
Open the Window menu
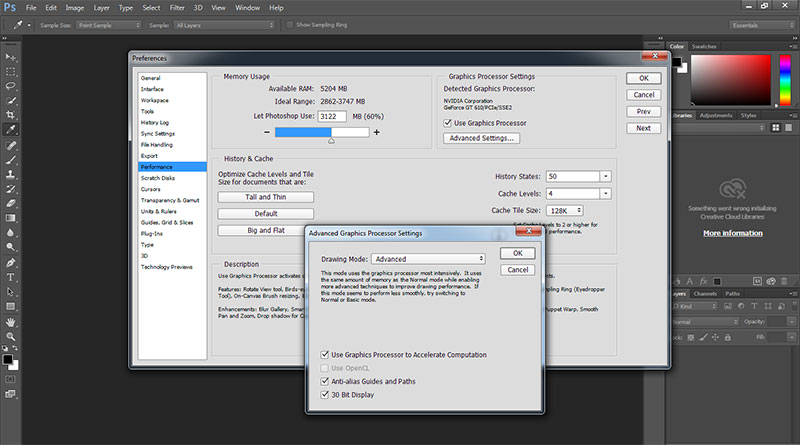click(x=247, y=8)
